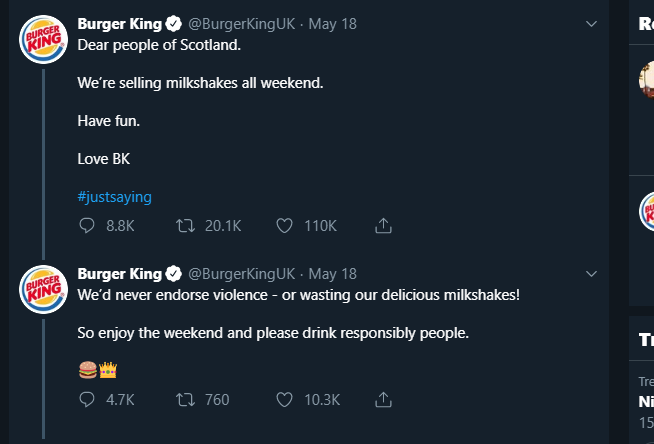The height and width of the screenshot is (444, 654).
Task: Click @BurgerKingUK handle on second tweet
Action: pos(241,273)
